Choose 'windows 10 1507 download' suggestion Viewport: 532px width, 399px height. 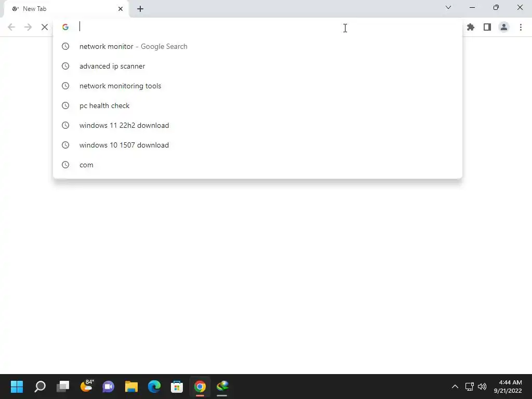258,145
